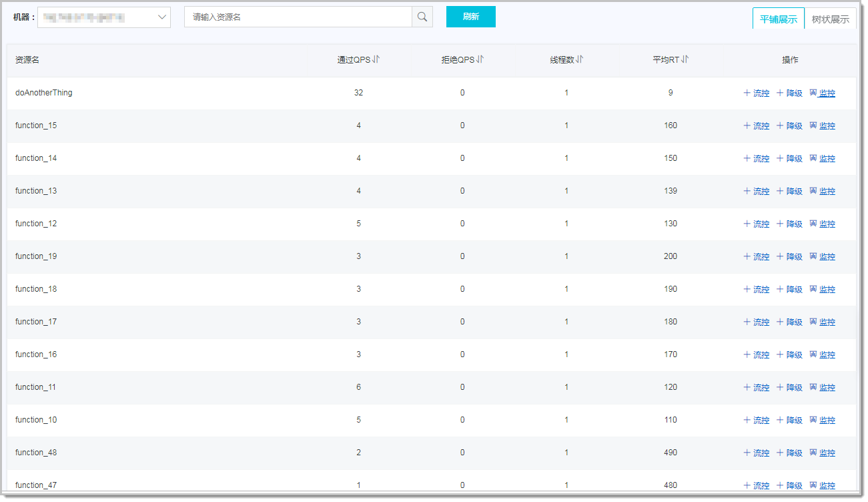This screenshot has height=502, width=868.
Task: Sort by 拒绝QPS column arrows
Action: coord(480,59)
